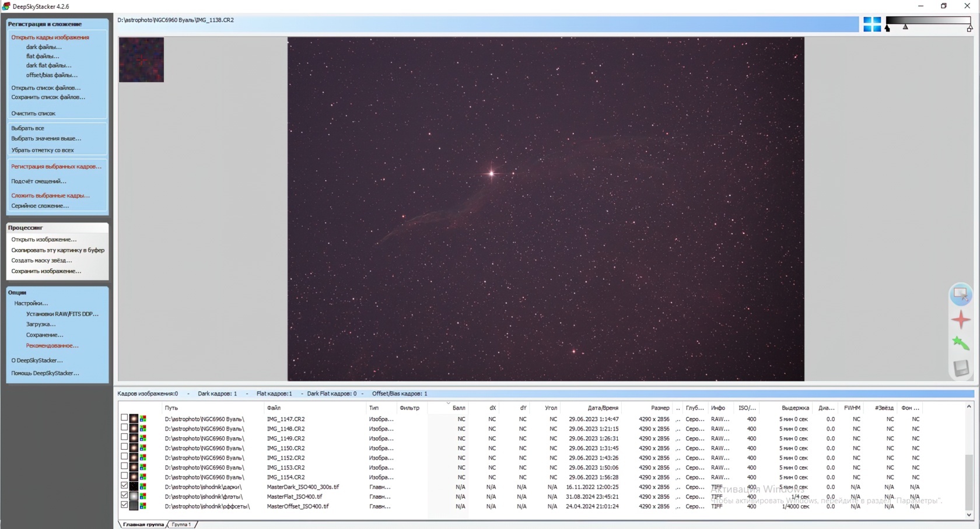The height and width of the screenshot is (529, 980).
Task: Select the rectangle selection tool icon
Action: click(960, 295)
